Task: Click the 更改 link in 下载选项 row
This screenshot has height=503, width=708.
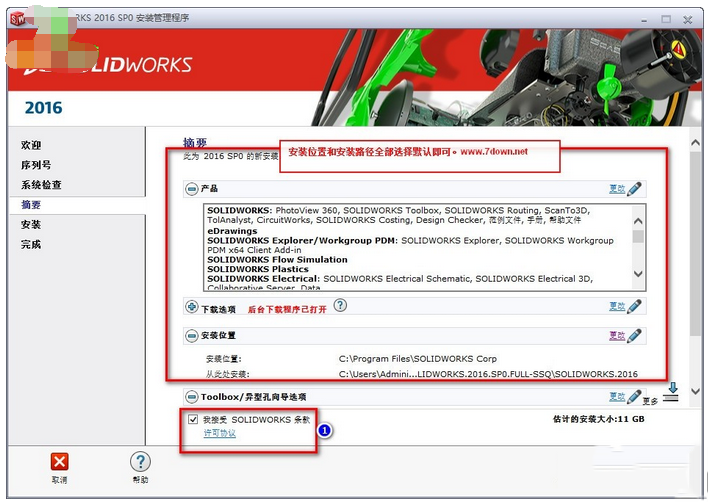Action: tap(617, 306)
